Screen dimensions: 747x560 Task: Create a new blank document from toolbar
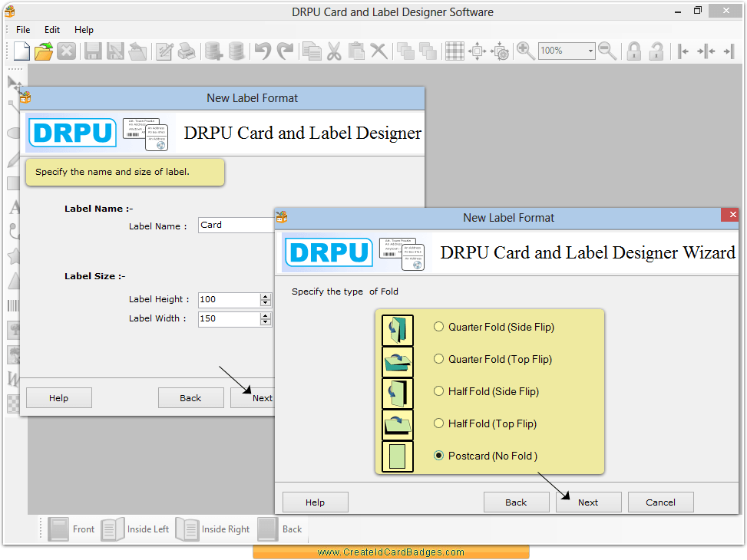(21, 51)
